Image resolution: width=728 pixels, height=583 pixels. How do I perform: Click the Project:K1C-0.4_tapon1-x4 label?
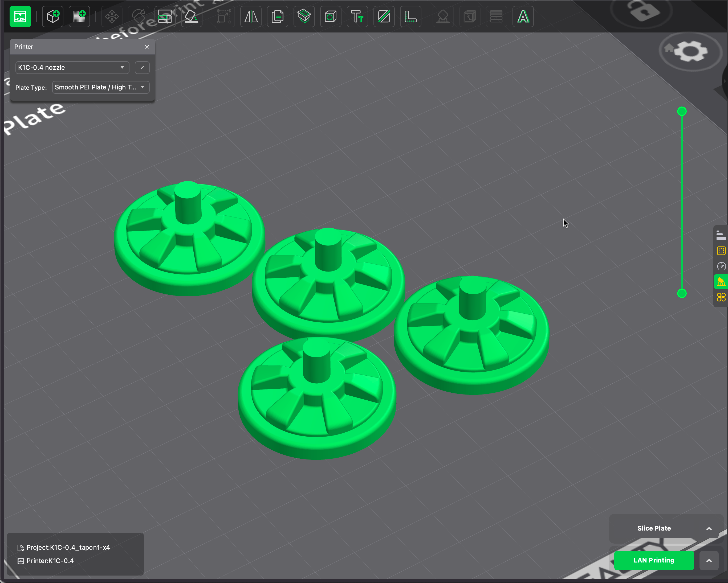pyautogui.click(x=68, y=548)
